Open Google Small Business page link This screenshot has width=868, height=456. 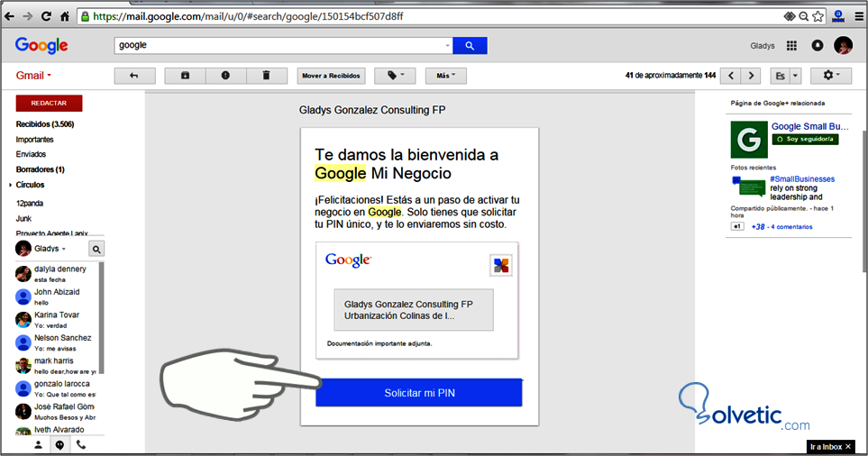[x=810, y=127]
